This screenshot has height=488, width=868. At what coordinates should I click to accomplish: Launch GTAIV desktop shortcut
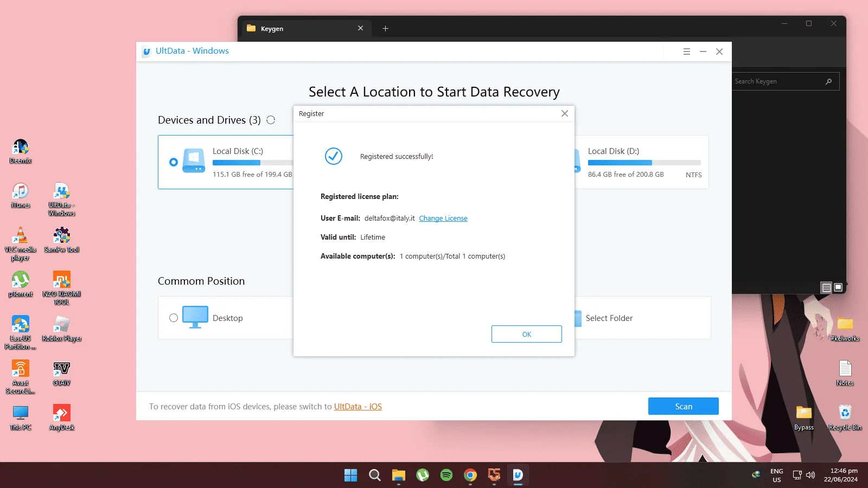[61, 374]
